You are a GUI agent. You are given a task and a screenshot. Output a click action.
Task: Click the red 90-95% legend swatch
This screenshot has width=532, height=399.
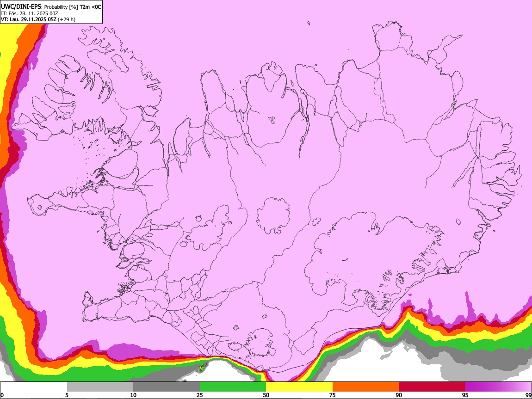click(432, 387)
